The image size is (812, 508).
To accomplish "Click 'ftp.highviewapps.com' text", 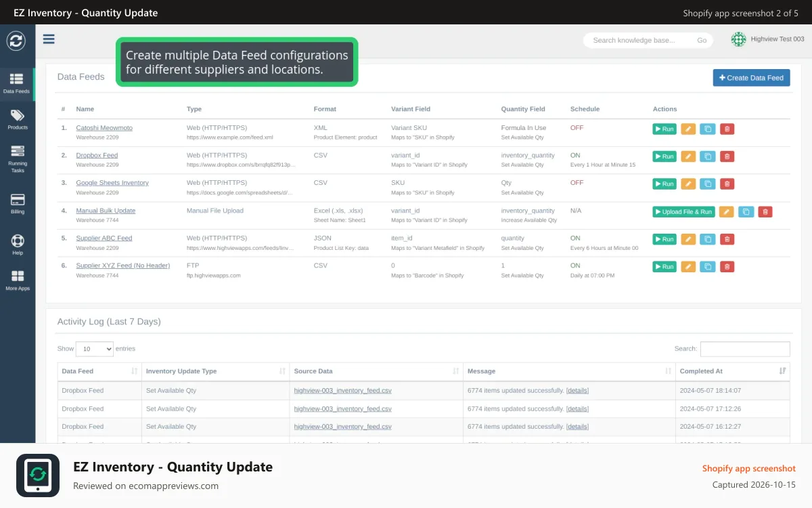I will pos(214,276).
